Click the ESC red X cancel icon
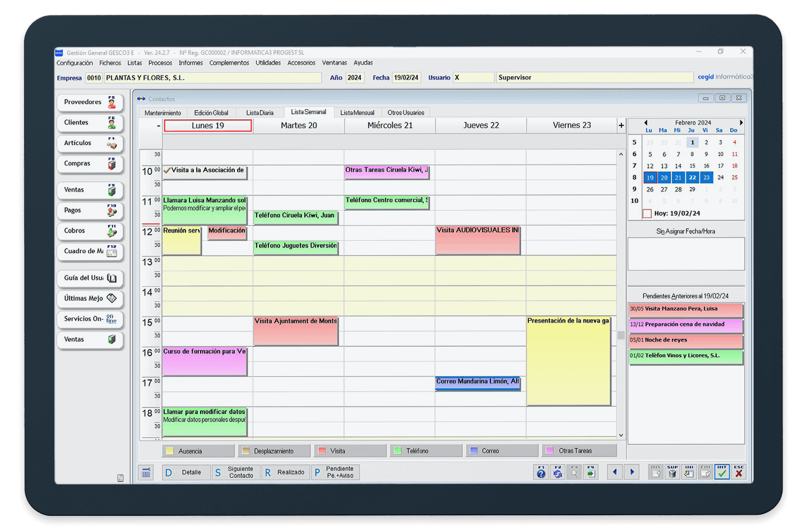This screenshot has height=532, width=807. (739, 472)
